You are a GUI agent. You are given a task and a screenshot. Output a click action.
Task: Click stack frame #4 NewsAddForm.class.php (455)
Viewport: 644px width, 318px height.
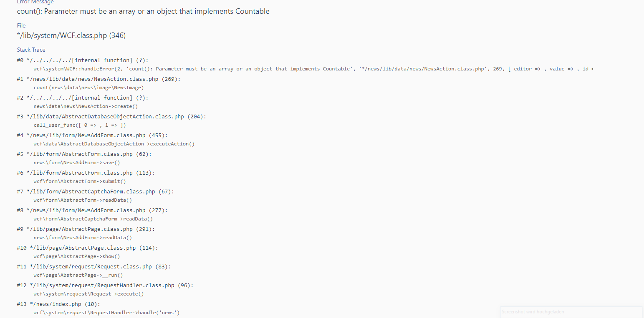tap(97, 135)
